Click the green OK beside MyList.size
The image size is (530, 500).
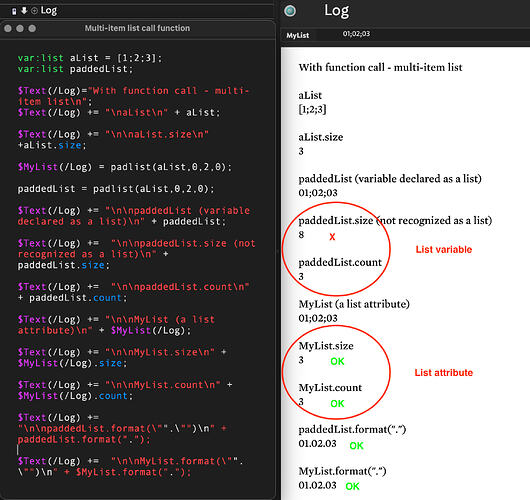pyautogui.click(x=337, y=361)
